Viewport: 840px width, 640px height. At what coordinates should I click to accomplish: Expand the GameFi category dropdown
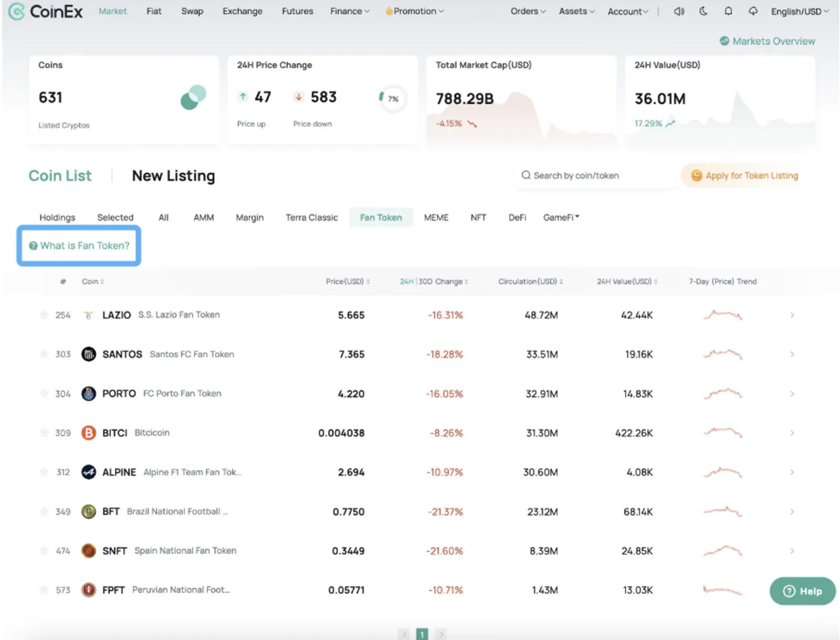tap(561, 217)
